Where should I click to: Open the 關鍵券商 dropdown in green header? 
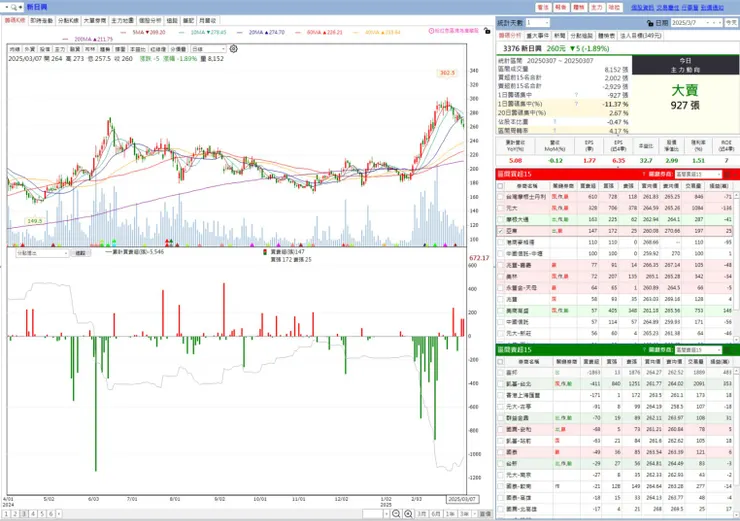[x=698, y=350]
